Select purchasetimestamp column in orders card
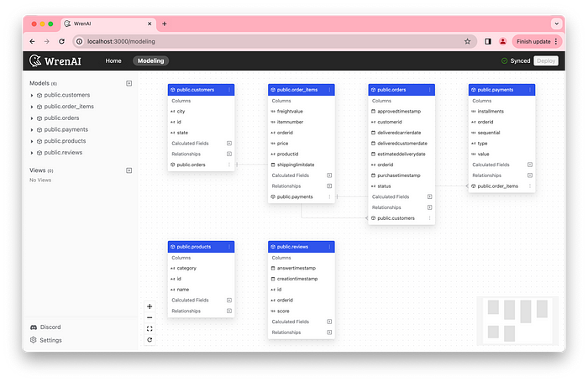 (402, 175)
